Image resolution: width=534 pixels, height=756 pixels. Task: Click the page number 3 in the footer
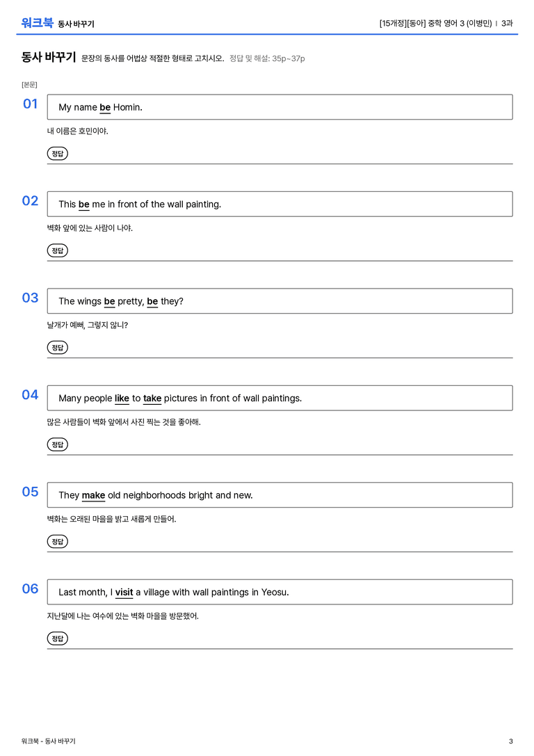[511, 741]
